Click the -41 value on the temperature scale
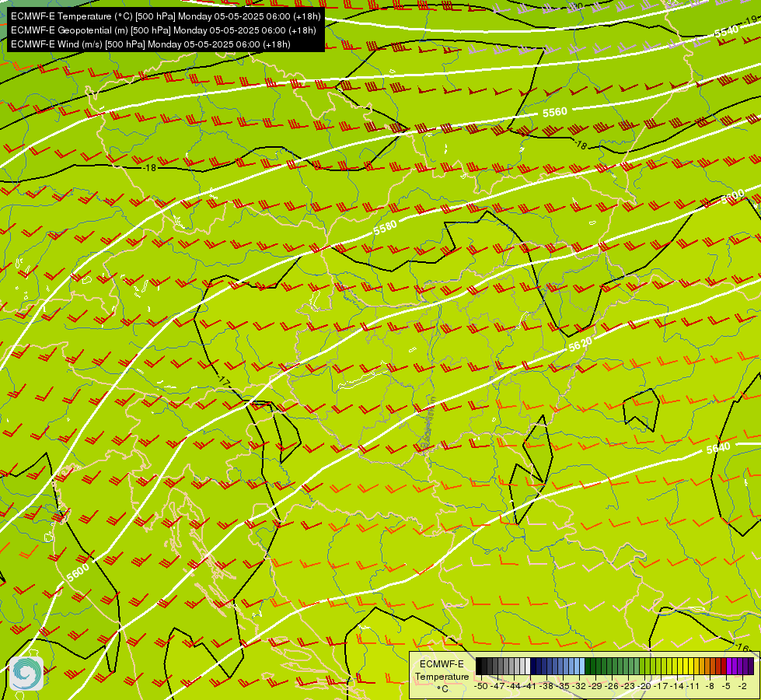This screenshot has height=700, width=761. click(530, 687)
